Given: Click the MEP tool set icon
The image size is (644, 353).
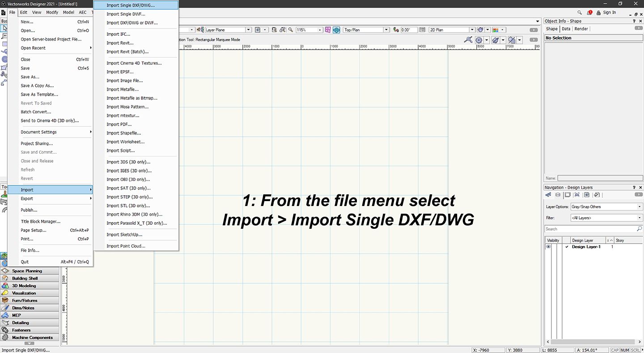Looking at the screenshot, I should coord(5,315).
